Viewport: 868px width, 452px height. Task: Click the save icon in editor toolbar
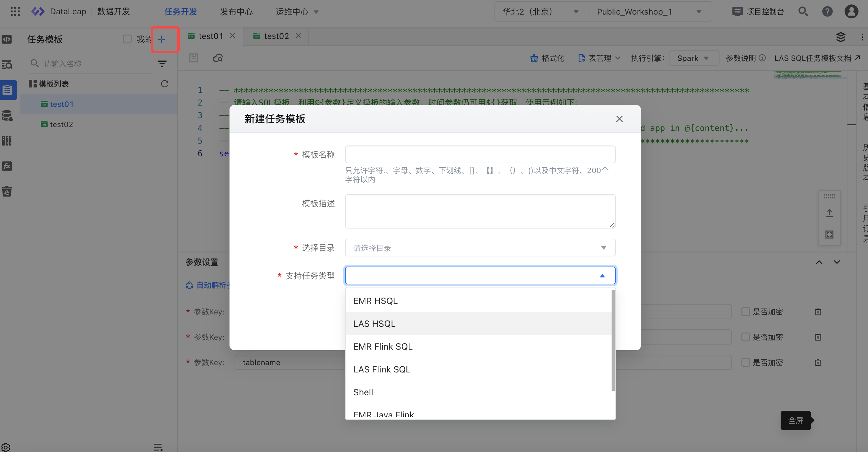tap(194, 58)
